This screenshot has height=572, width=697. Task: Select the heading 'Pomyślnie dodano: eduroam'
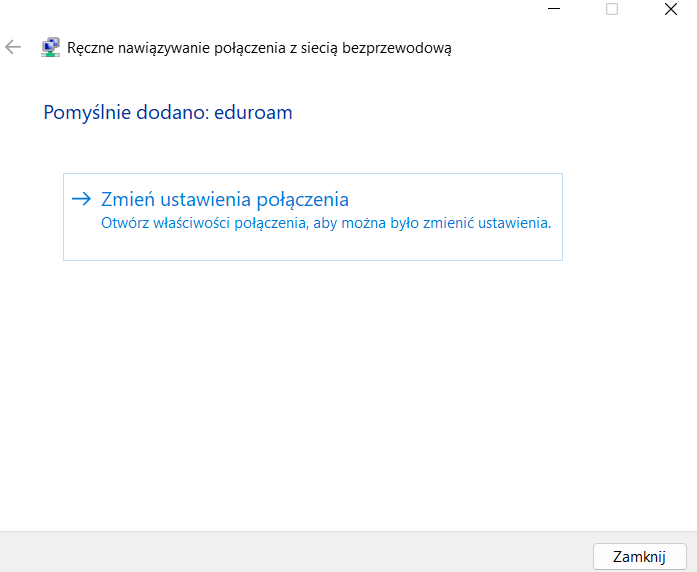168,112
